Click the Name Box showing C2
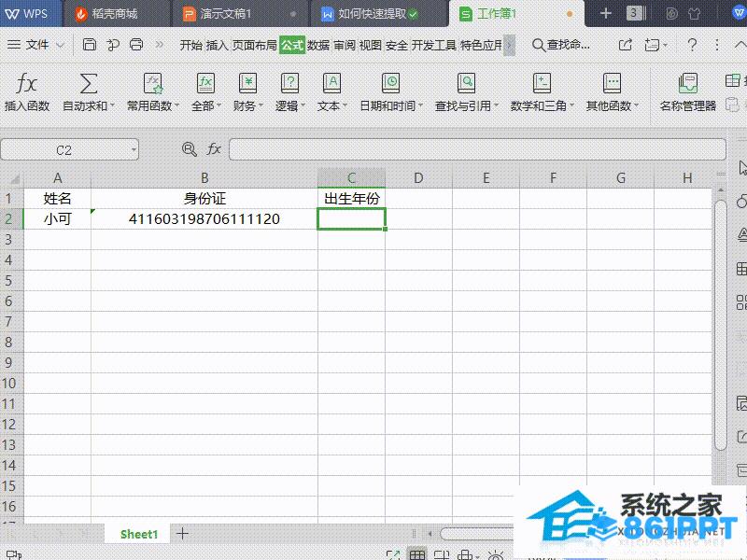Image resolution: width=747 pixels, height=560 pixels. point(63,150)
